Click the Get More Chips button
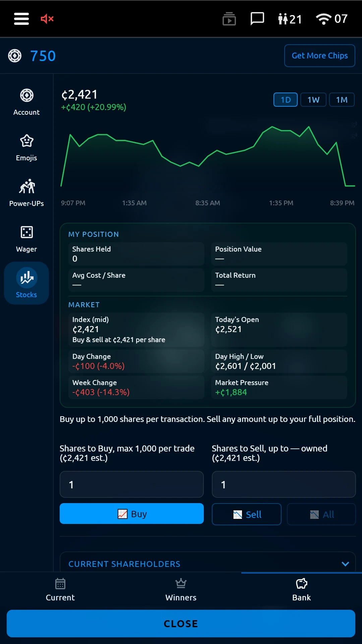Image resolution: width=362 pixels, height=644 pixels. pos(320,56)
